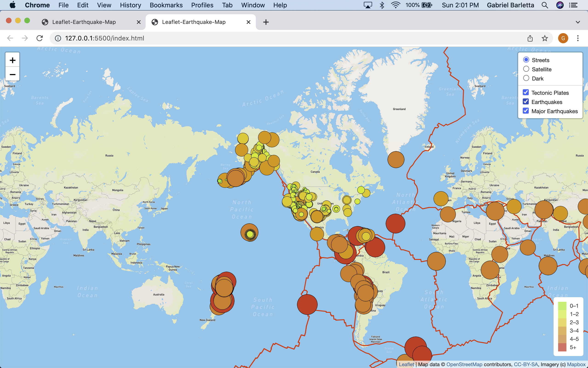Open the share page icon

click(x=530, y=38)
